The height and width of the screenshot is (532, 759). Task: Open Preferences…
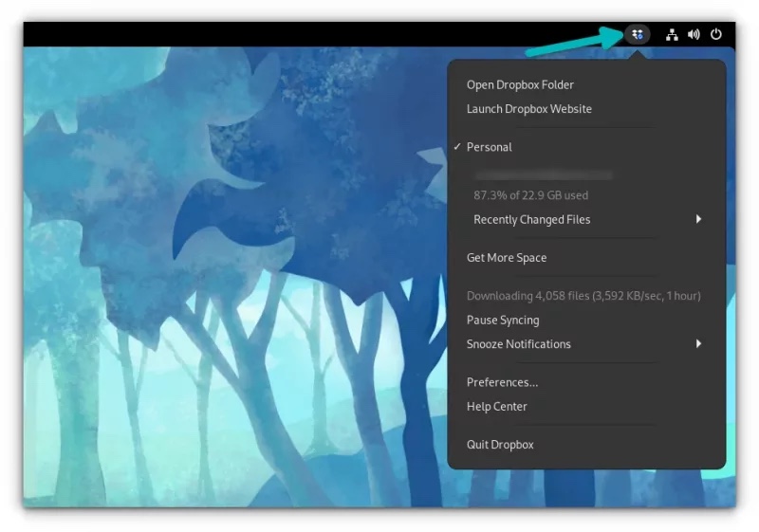tap(586, 382)
